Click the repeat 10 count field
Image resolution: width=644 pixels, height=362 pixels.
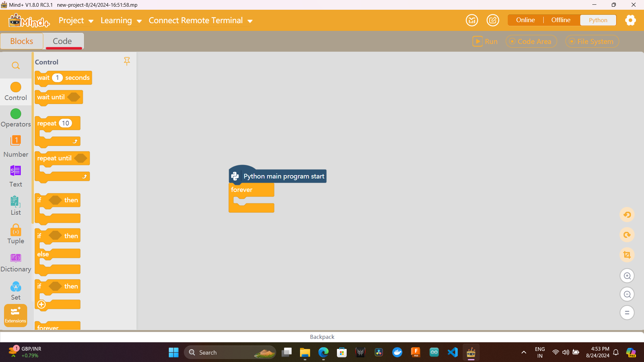pos(65,123)
